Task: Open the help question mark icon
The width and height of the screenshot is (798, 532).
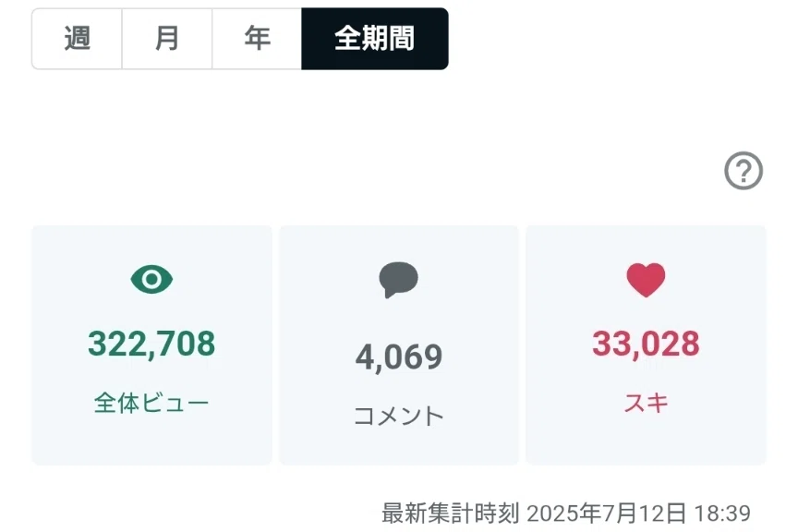Action: click(744, 171)
